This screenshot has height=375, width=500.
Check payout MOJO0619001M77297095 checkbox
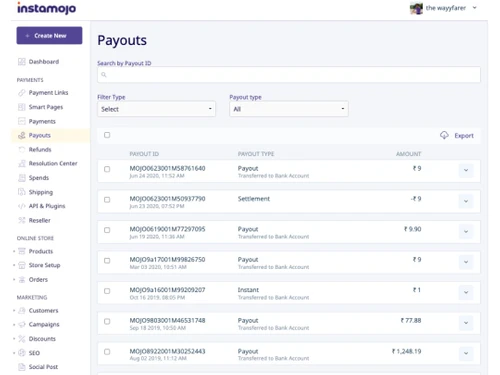tap(107, 230)
